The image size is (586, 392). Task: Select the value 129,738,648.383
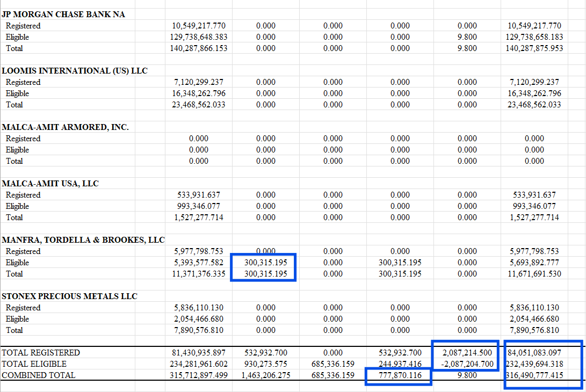[x=198, y=37]
